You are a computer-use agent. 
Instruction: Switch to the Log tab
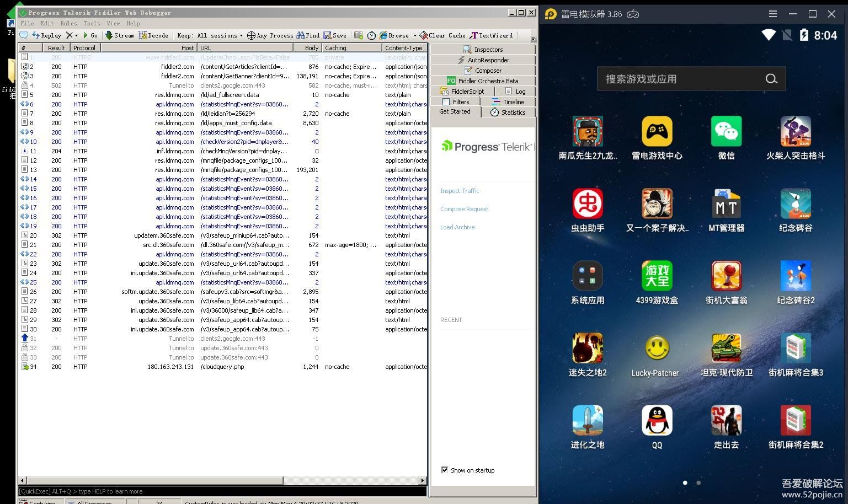click(x=515, y=91)
